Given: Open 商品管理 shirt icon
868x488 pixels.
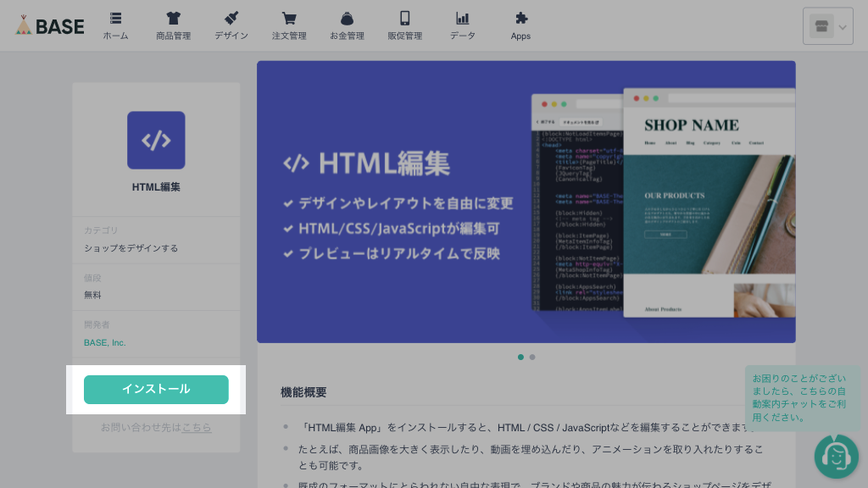Looking at the screenshot, I should [x=173, y=19].
